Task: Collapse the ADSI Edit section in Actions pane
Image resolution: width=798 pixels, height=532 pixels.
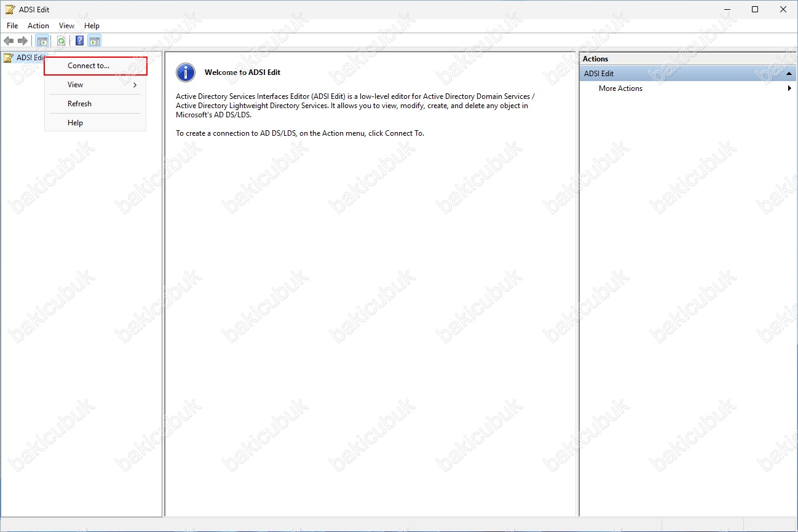Action: [x=789, y=74]
